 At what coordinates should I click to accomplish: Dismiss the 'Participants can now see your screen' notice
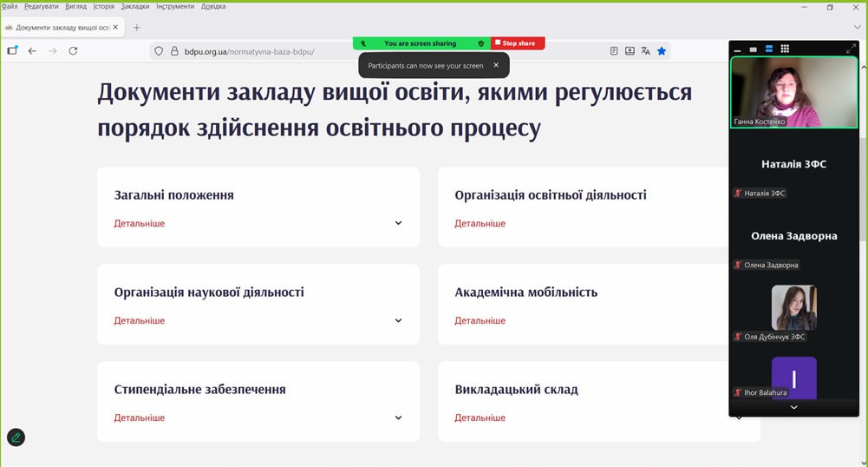(x=496, y=65)
